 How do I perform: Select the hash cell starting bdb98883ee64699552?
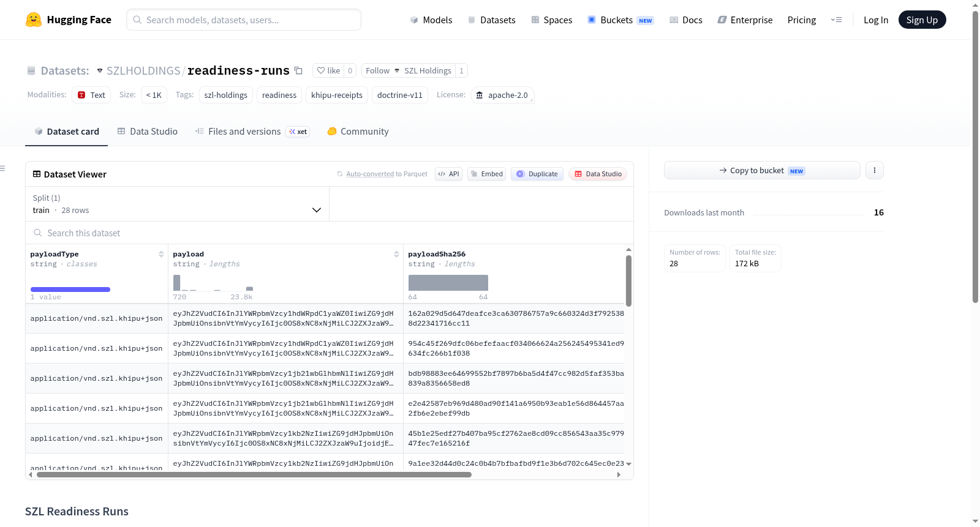tap(516, 378)
